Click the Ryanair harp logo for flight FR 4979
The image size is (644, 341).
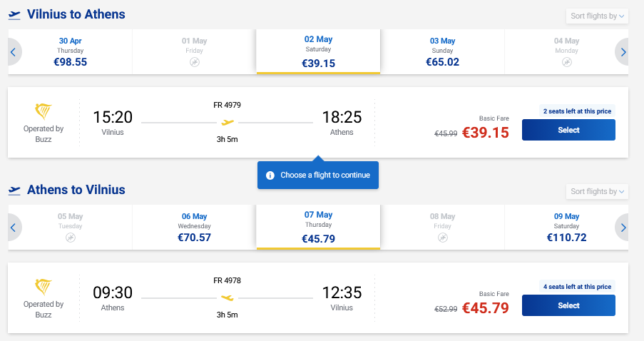tap(44, 112)
